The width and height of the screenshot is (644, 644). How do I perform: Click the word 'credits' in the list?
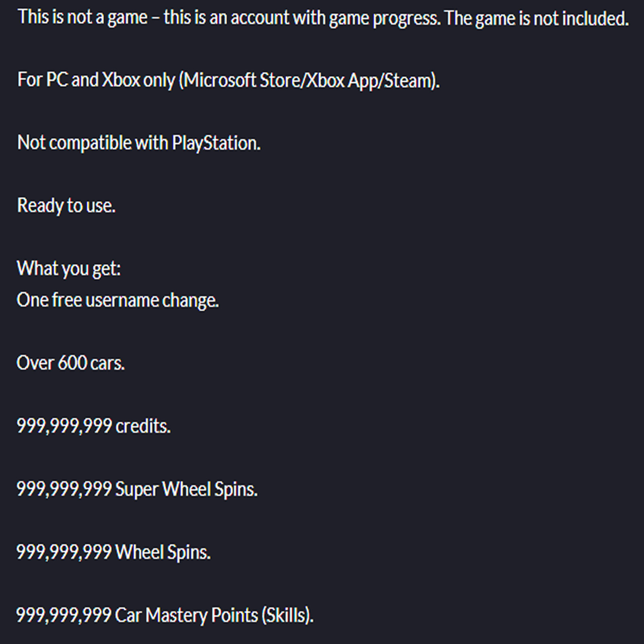[143, 426]
